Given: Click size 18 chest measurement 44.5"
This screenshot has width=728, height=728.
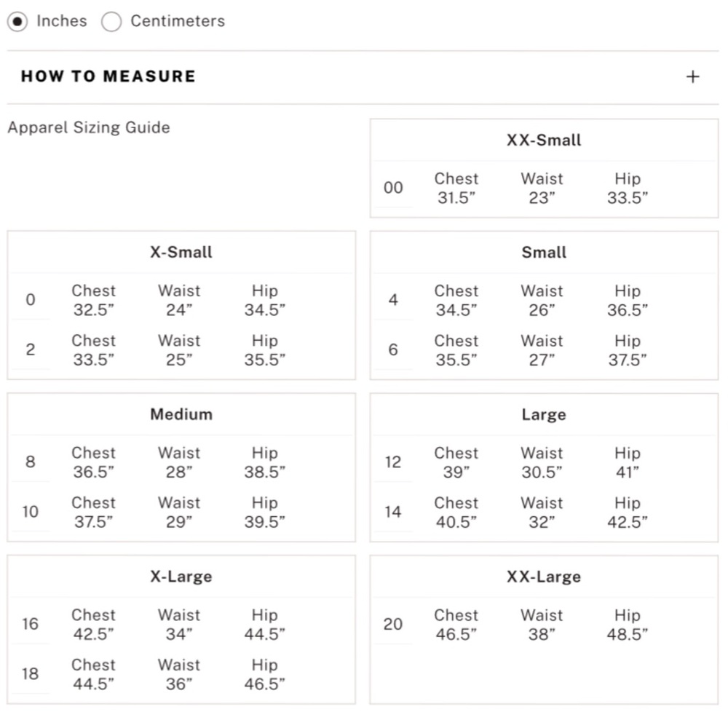Looking at the screenshot, I should [x=93, y=684].
